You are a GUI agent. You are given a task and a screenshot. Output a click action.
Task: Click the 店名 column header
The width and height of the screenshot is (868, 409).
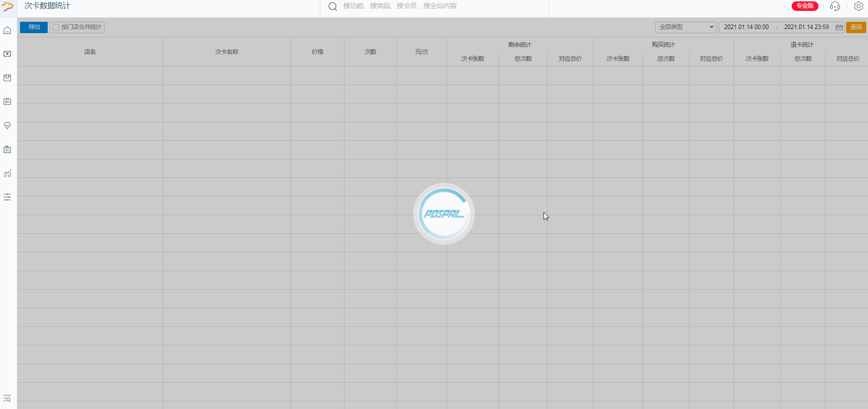point(90,52)
